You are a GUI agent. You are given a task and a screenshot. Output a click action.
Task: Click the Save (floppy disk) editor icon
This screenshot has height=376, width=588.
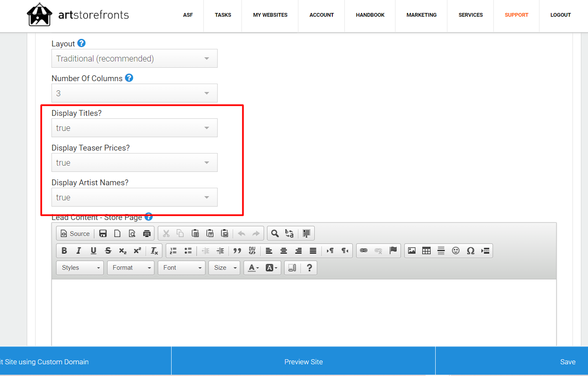[x=103, y=233]
